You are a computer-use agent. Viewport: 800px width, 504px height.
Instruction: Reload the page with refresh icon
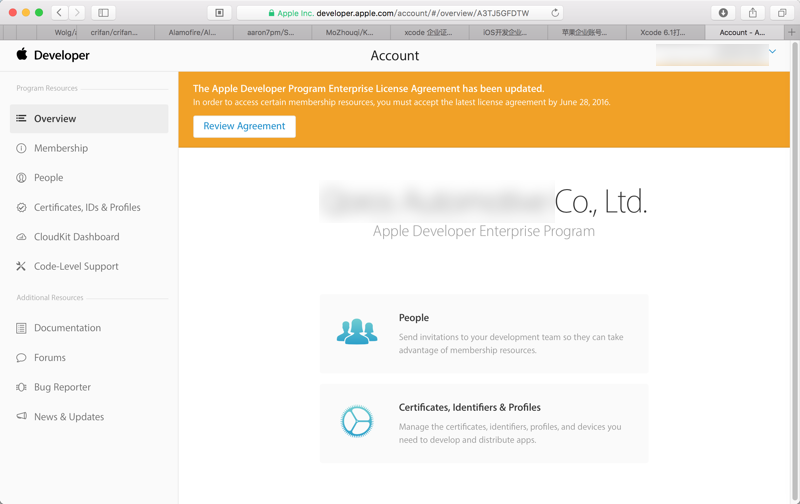555,13
